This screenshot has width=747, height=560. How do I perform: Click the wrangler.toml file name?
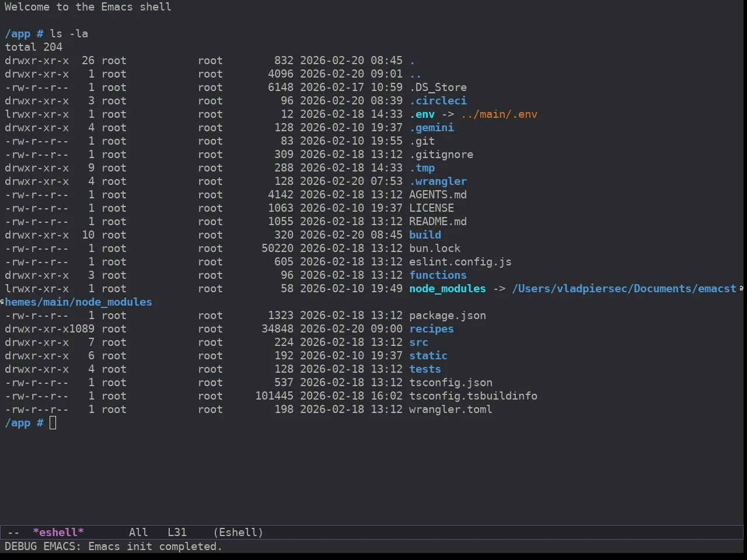451,409
